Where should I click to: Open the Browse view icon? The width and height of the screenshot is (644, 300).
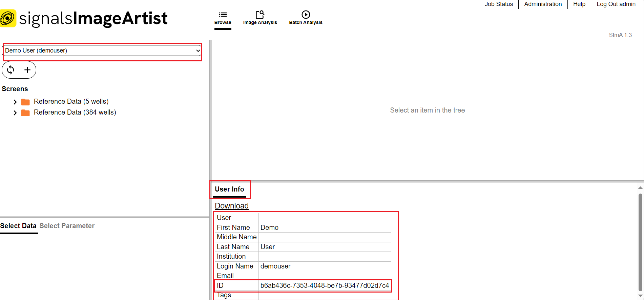(223, 15)
